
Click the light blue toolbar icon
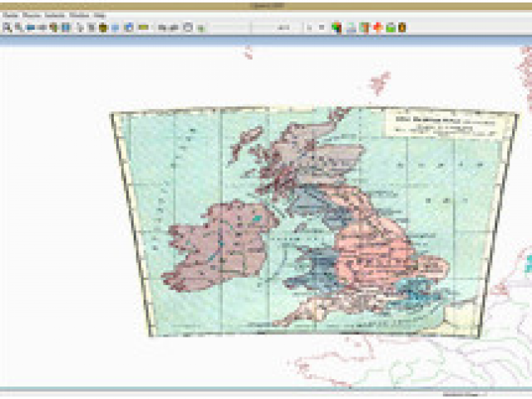pyautogui.click(x=115, y=27)
